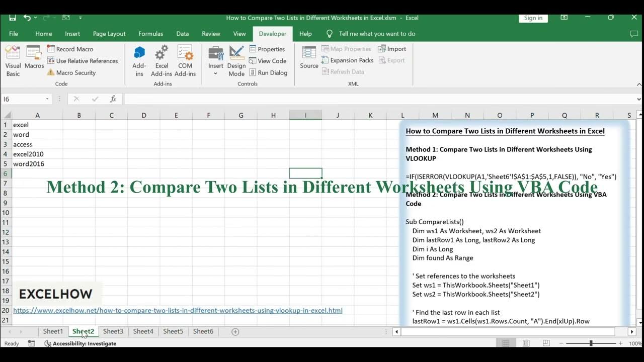Click the Name Box showing I6
The image size is (644, 362).
point(23,99)
